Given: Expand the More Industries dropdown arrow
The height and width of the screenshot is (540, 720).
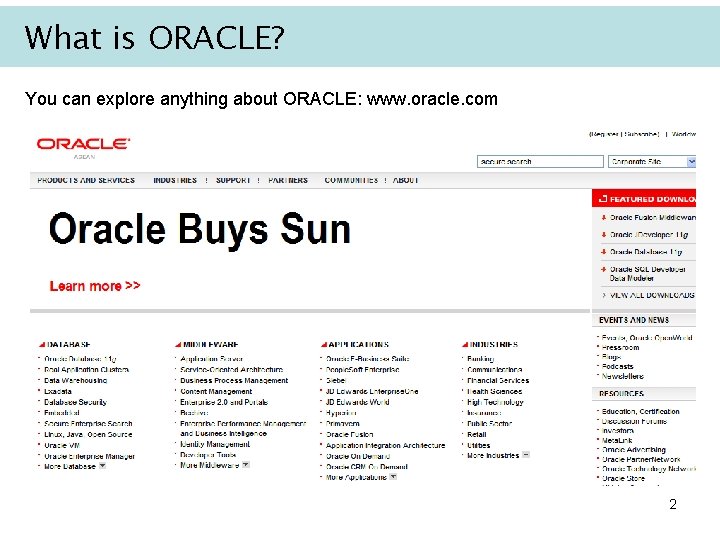Looking at the screenshot, I should tap(526, 455).
